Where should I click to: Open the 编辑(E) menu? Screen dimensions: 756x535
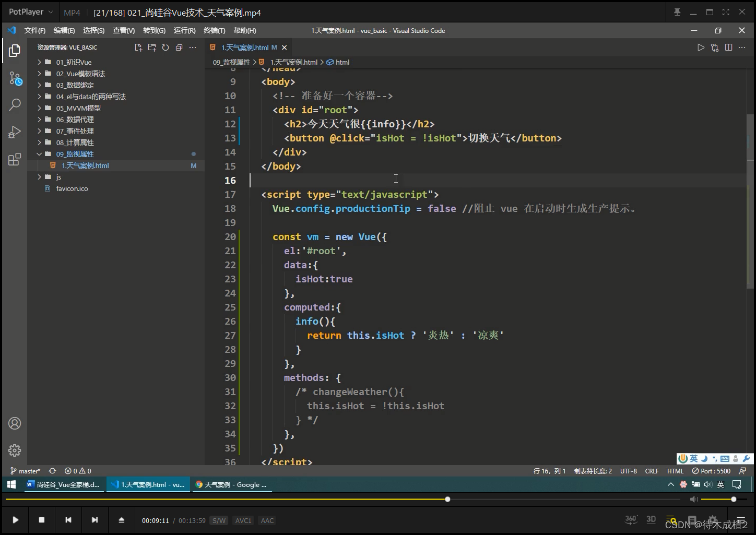[64, 30]
